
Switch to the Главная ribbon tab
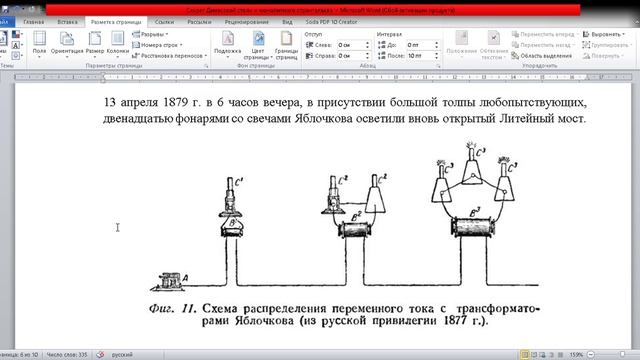[34, 22]
